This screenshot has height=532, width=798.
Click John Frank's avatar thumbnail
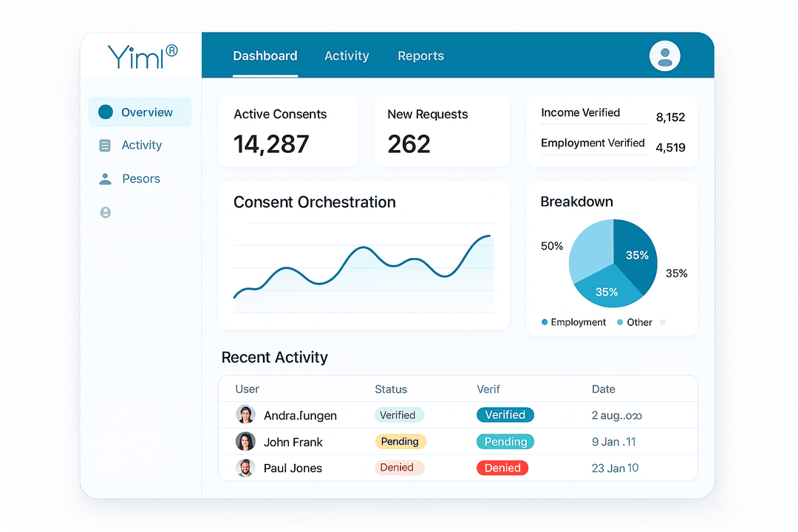tap(245, 441)
